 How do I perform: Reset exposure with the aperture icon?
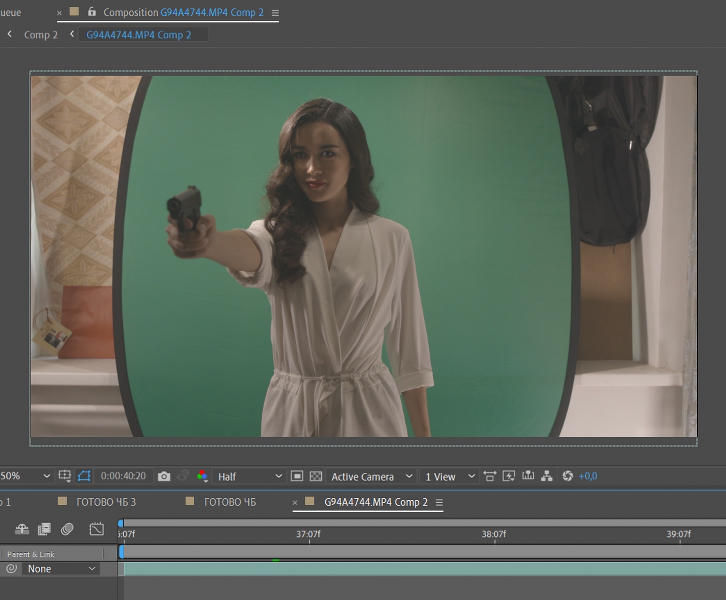click(x=568, y=476)
